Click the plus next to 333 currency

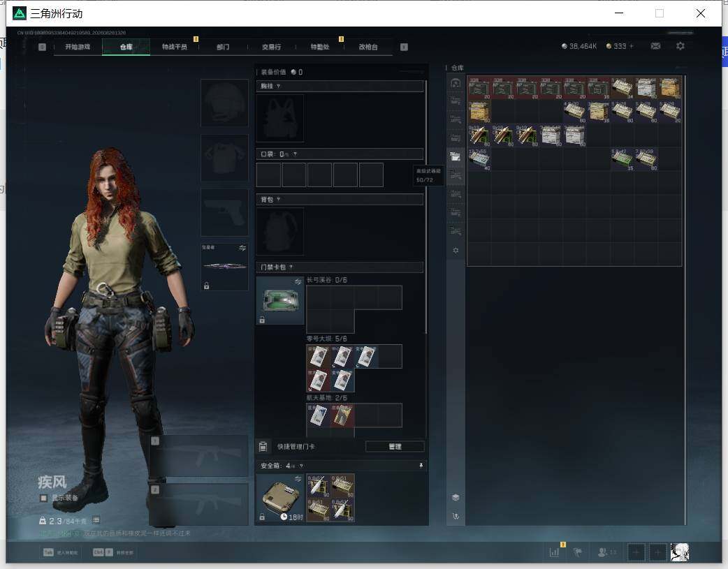tap(632, 46)
